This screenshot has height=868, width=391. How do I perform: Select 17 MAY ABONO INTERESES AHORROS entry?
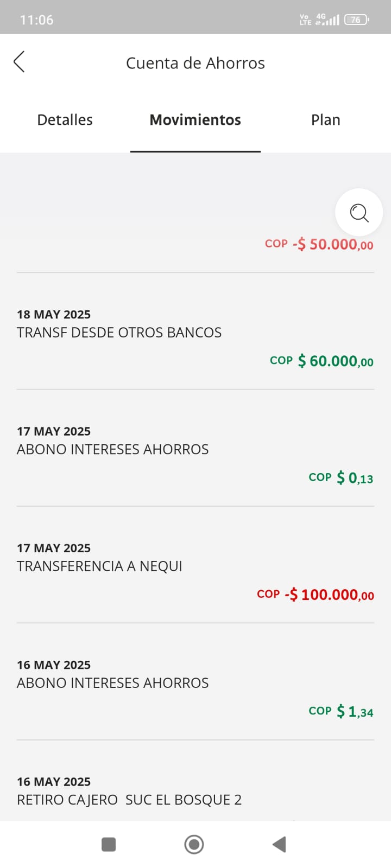[112, 449]
